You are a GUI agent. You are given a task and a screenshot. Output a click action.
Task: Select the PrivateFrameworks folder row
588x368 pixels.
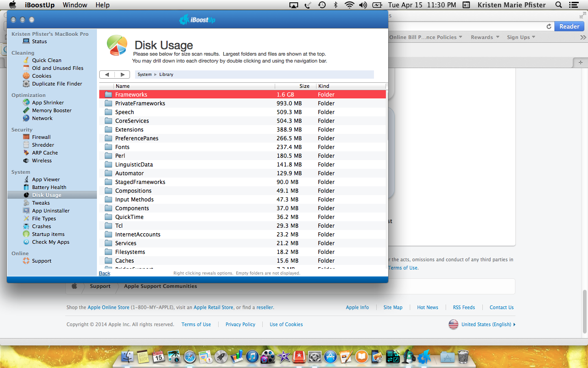pos(243,103)
